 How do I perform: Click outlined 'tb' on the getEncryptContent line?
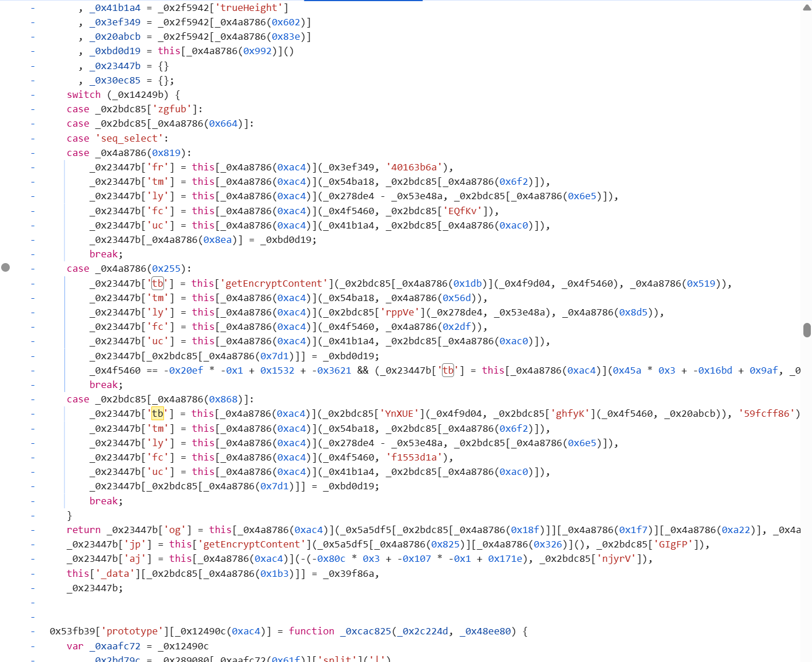pyautogui.click(x=158, y=283)
